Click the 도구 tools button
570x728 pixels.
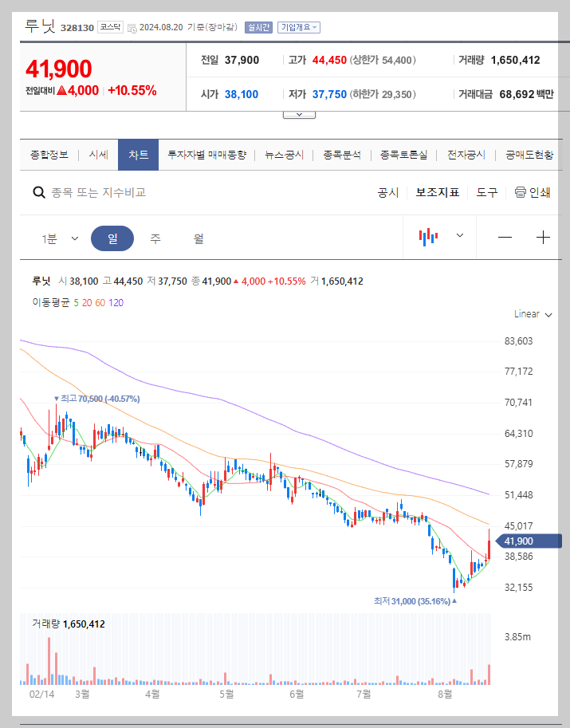click(x=487, y=192)
